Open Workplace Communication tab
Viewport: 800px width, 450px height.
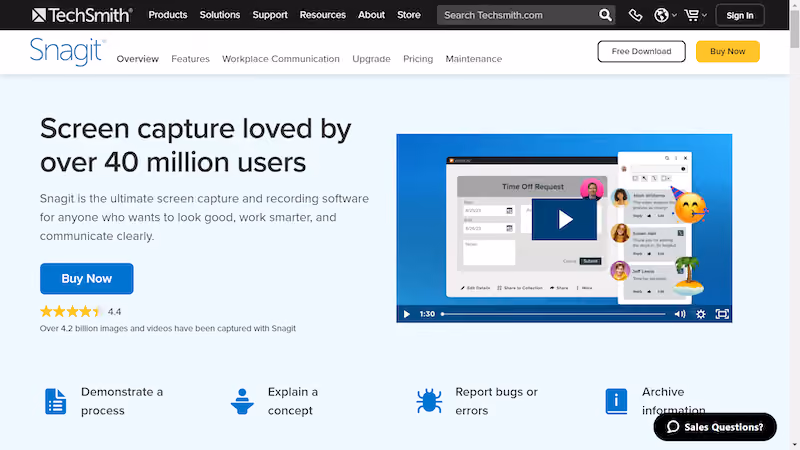[281, 59]
